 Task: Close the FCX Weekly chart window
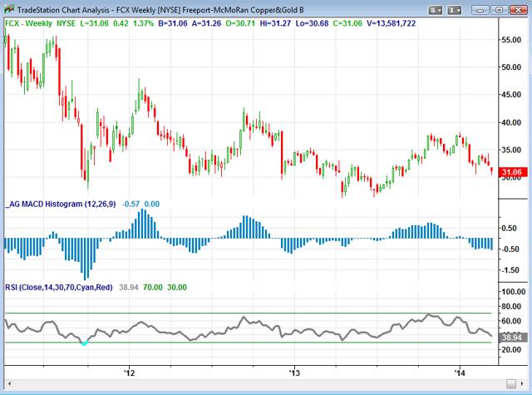tap(519, 10)
